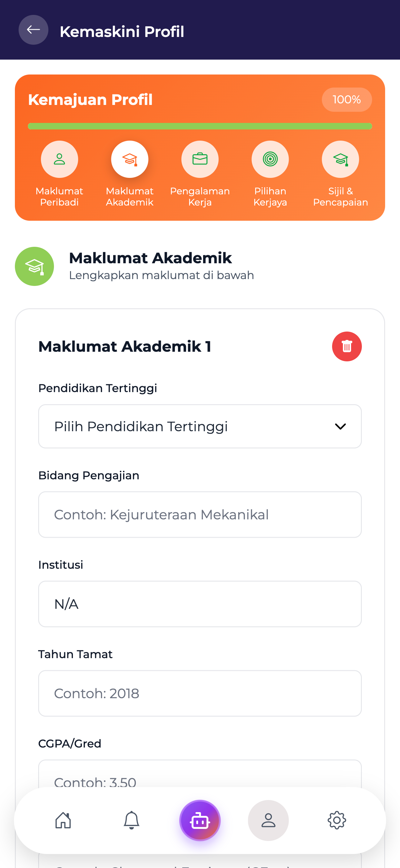Open Pilihan Kerjaya target icon
The width and height of the screenshot is (400, 868).
click(270, 159)
